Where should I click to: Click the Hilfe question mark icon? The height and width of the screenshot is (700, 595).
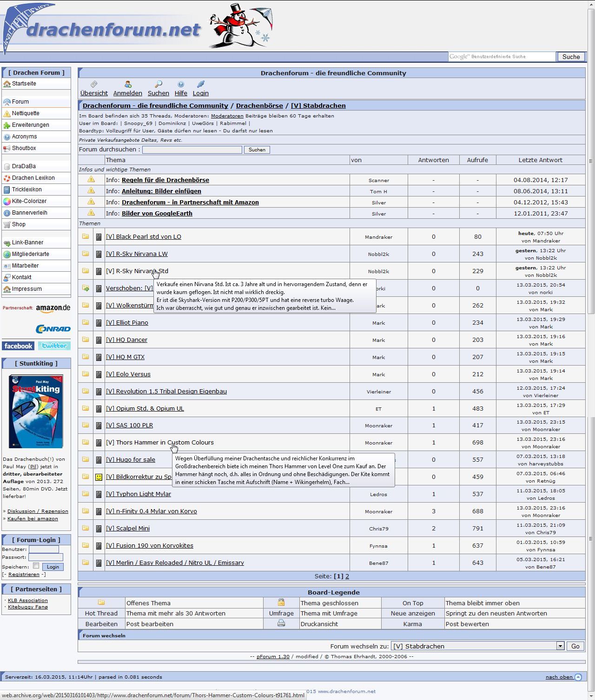coord(181,84)
